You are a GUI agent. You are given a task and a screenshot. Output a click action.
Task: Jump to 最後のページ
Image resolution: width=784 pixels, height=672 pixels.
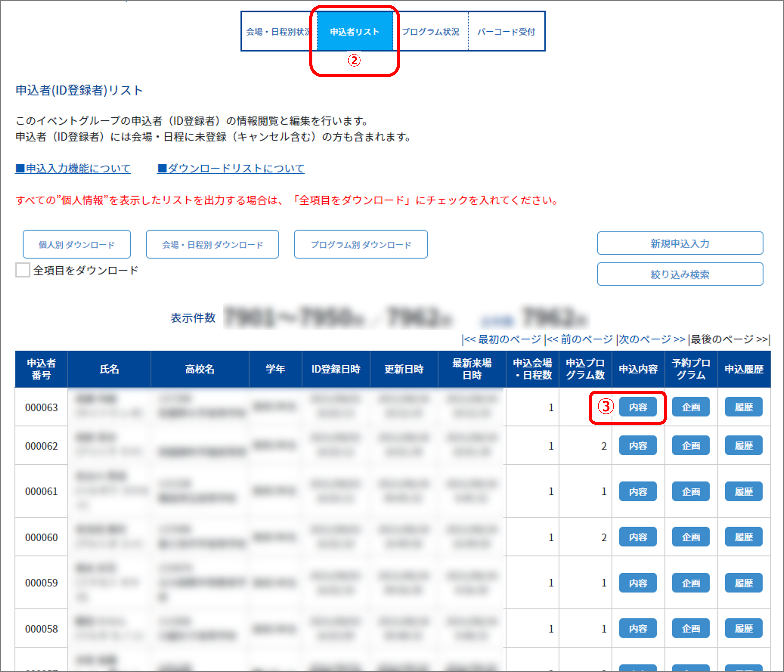tap(729, 339)
